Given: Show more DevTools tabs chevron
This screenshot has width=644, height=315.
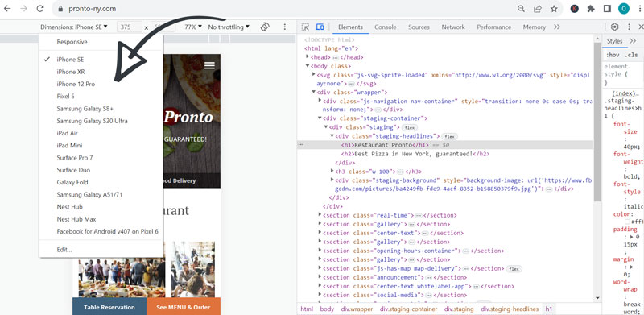Looking at the screenshot, I should [x=556, y=27].
